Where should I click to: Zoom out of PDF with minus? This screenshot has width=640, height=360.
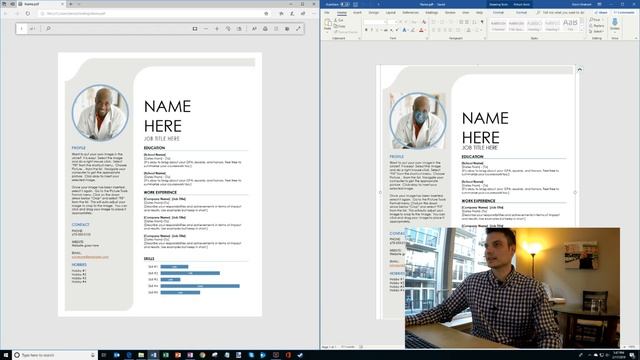tap(206, 29)
